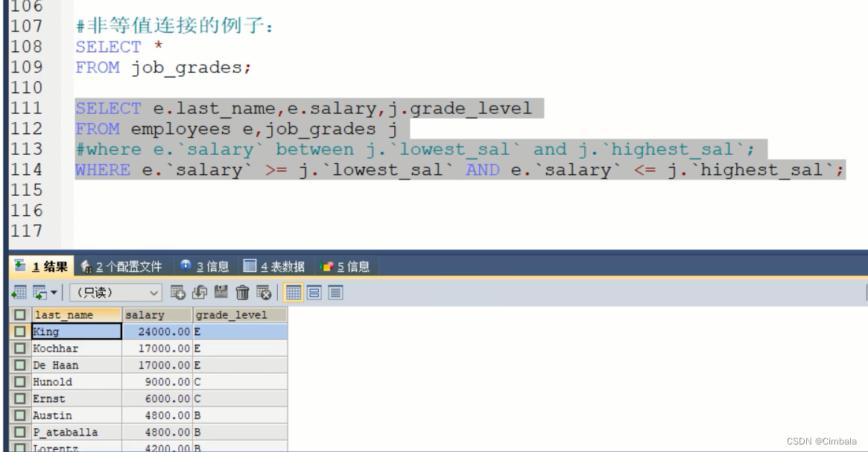This screenshot has height=452, width=868.
Task: Check the Austin row checkbox
Action: click(20, 415)
